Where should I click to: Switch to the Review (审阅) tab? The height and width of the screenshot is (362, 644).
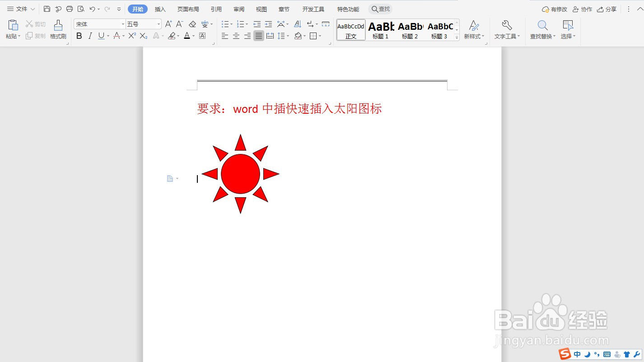[239, 9]
